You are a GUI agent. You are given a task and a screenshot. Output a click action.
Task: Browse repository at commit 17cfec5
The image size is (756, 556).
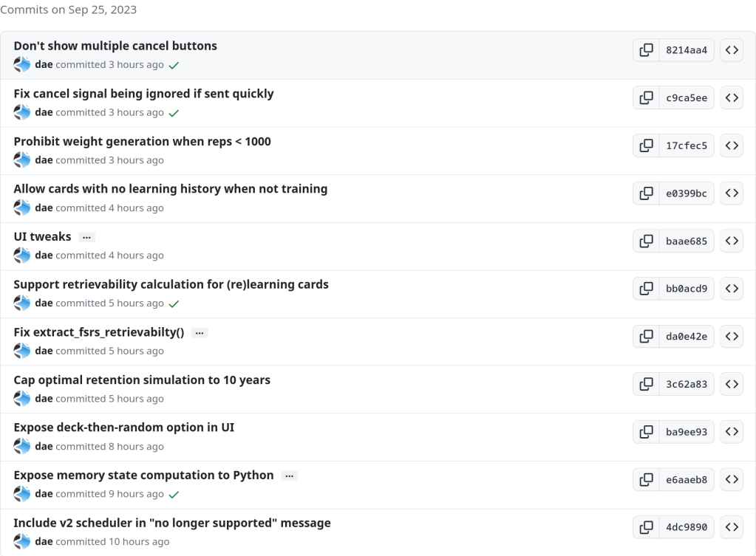pos(731,145)
